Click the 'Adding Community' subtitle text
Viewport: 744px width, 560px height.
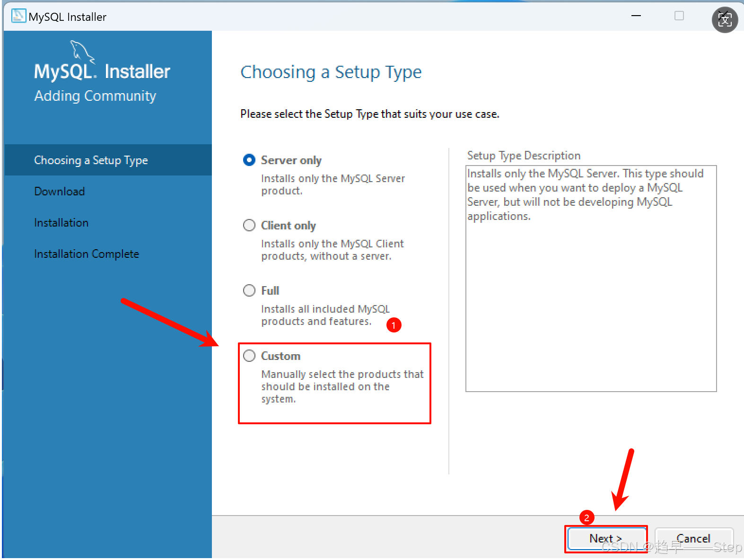[x=95, y=96]
